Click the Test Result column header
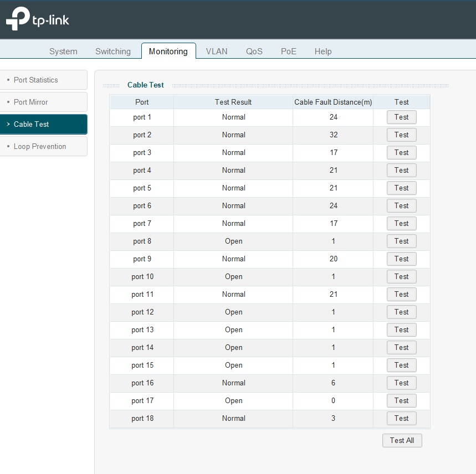Screen dimensions: 476x474 pyautogui.click(x=233, y=102)
